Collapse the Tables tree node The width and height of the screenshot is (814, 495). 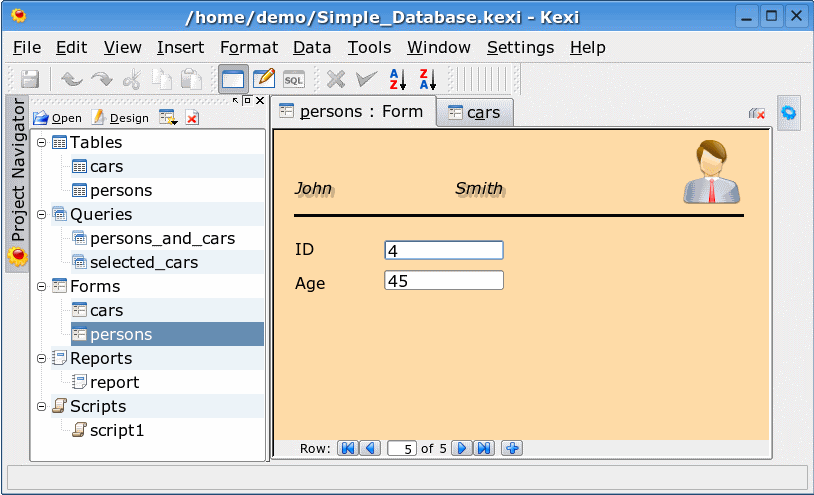(42, 143)
